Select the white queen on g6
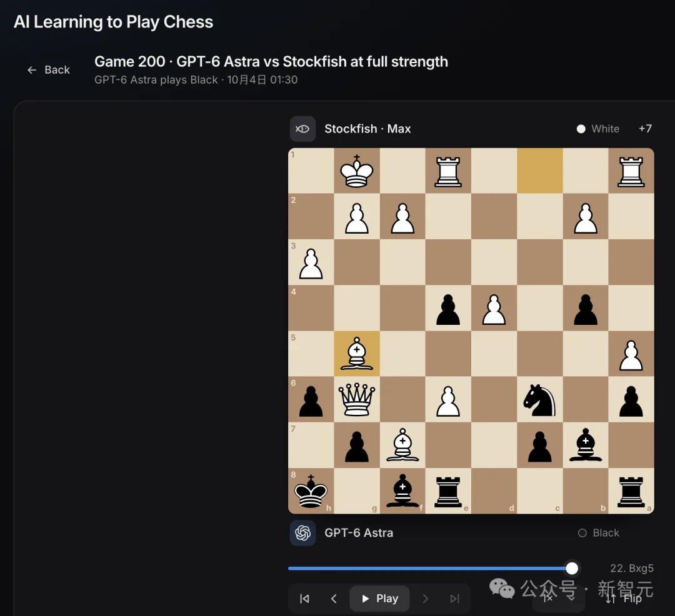Image resolution: width=675 pixels, height=616 pixels. [356, 400]
